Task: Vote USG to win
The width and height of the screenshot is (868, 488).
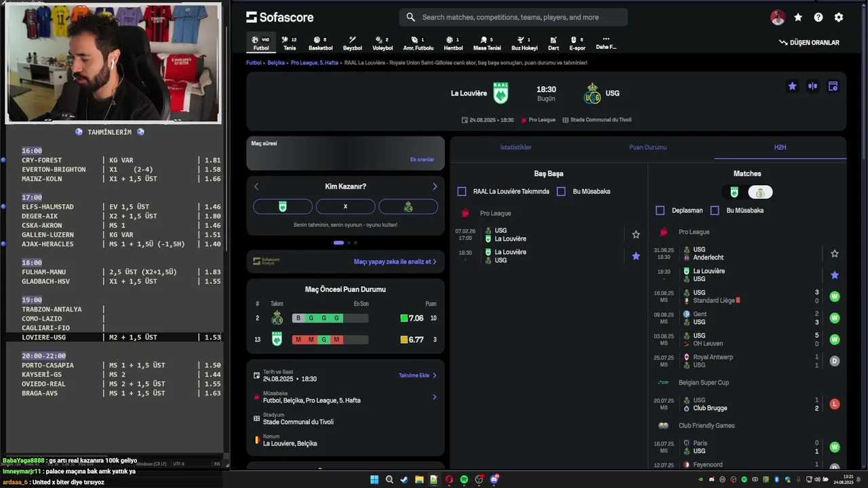Action: (408, 207)
